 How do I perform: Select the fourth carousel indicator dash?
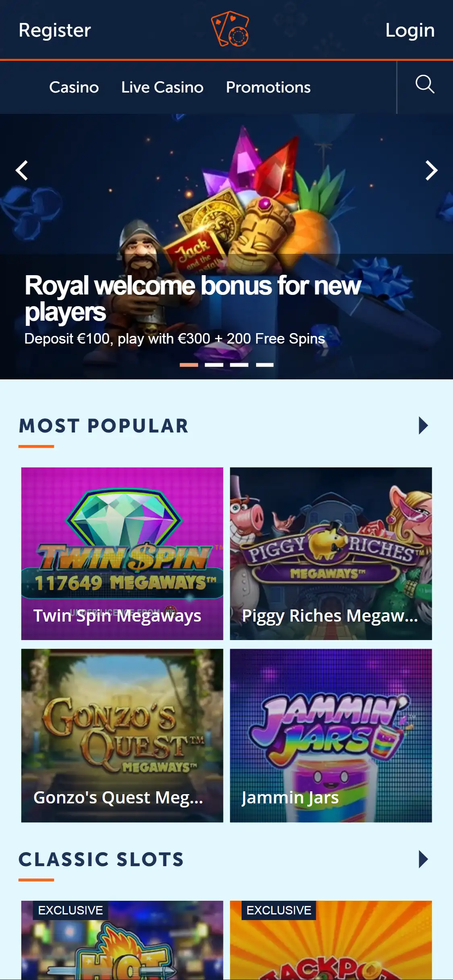coord(265,365)
